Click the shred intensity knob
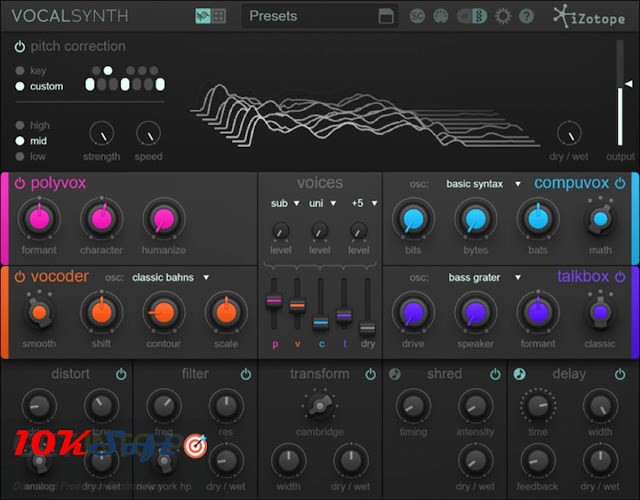This screenshot has height=500, width=640. pyautogui.click(x=476, y=406)
